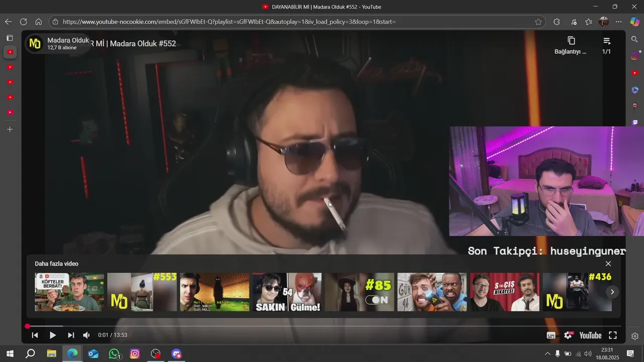Go back using the browser back arrow
Viewport: 644px width, 362px height.
(8, 22)
